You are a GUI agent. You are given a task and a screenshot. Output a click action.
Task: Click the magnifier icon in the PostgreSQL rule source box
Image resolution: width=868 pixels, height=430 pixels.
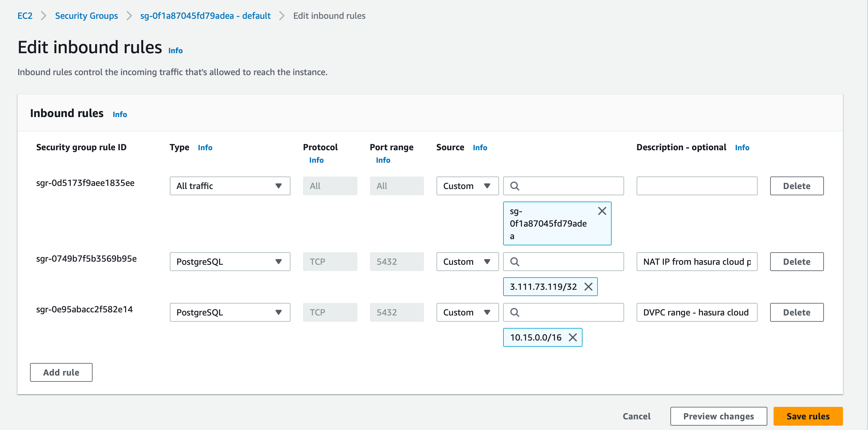pyautogui.click(x=515, y=261)
